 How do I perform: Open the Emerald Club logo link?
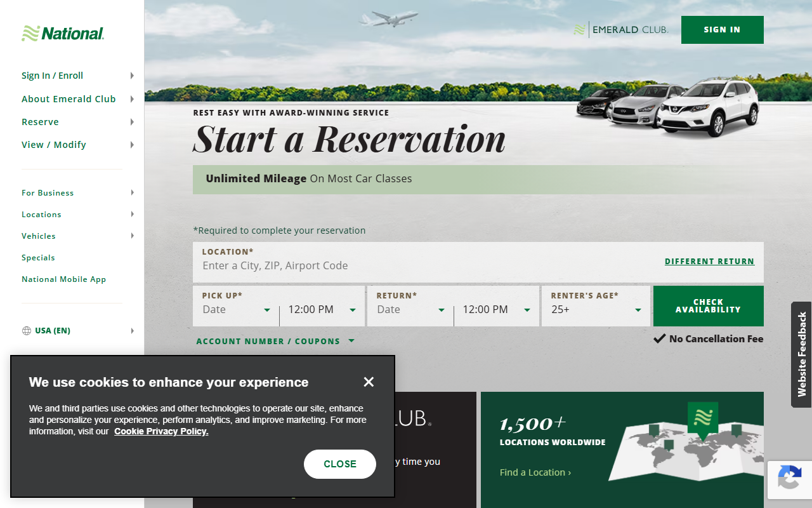pos(621,30)
